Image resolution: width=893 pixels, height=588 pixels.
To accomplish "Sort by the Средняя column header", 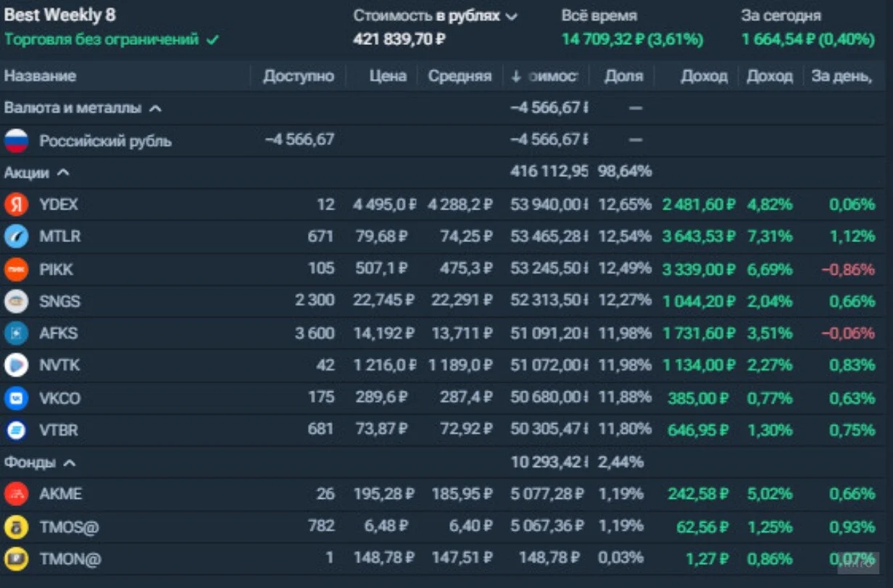I will click(460, 76).
